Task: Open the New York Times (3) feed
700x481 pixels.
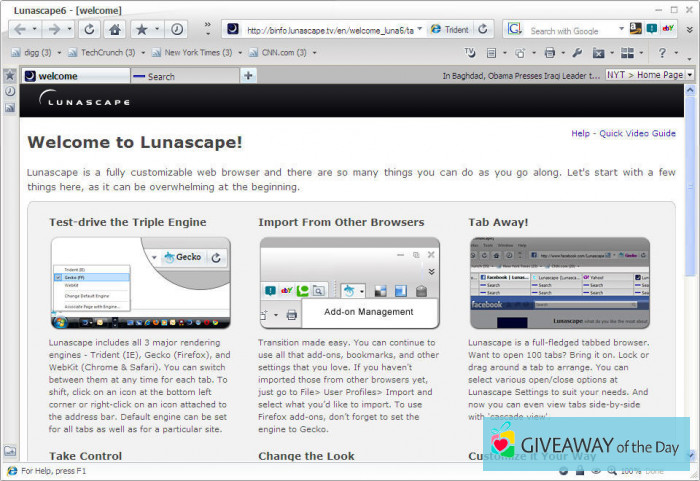Action: click(x=192, y=53)
